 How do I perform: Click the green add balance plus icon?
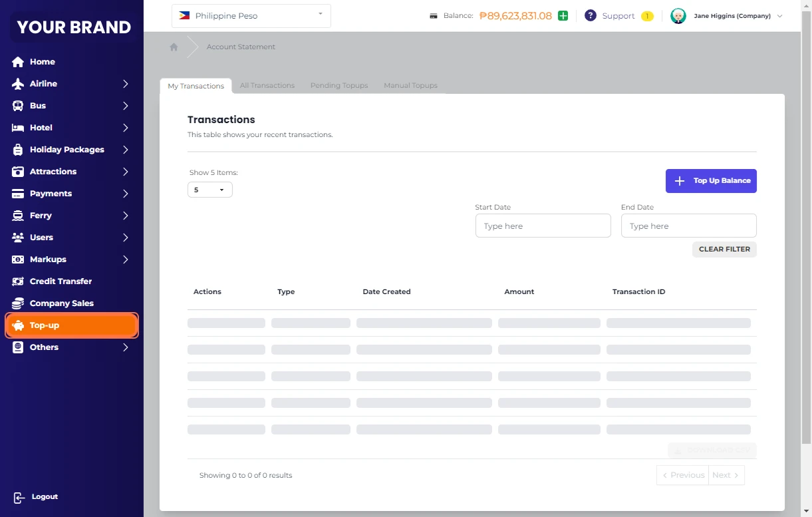pyautogui.click(x=563, y=16)
